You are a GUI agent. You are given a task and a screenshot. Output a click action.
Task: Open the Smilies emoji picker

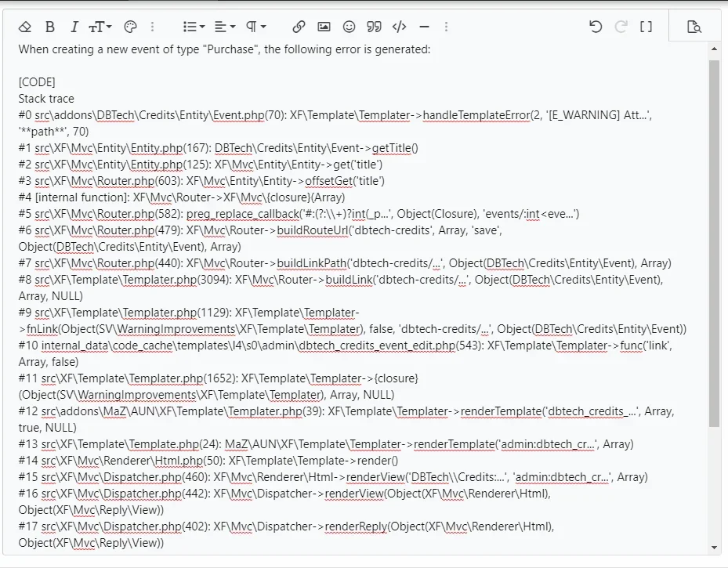[350, 27]
